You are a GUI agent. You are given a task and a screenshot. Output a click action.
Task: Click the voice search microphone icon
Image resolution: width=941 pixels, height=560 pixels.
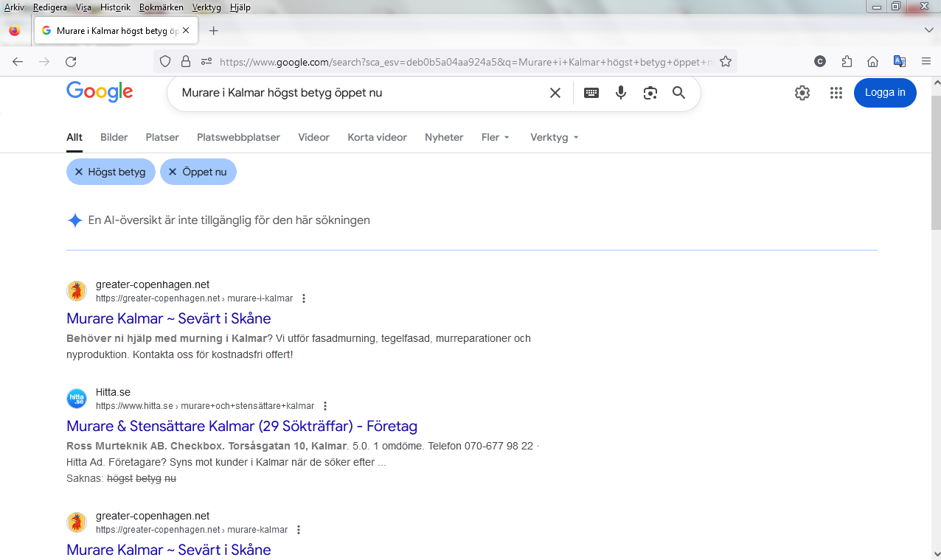coord(621,93)
